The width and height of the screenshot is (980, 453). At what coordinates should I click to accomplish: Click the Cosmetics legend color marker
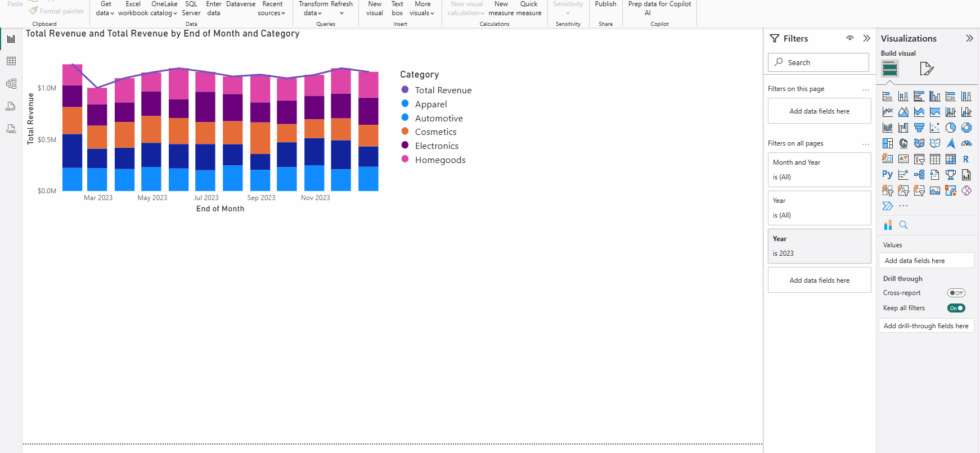tap(405, 132)
